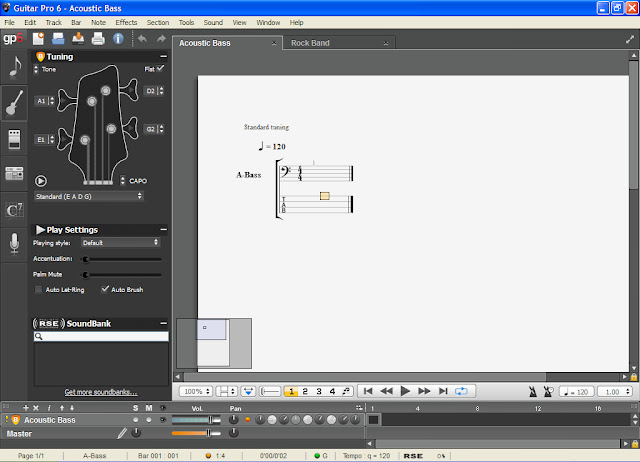Screen dimensions: 640x462
Task: Mute the Acoustic Bass track
Action: [149, 420]
